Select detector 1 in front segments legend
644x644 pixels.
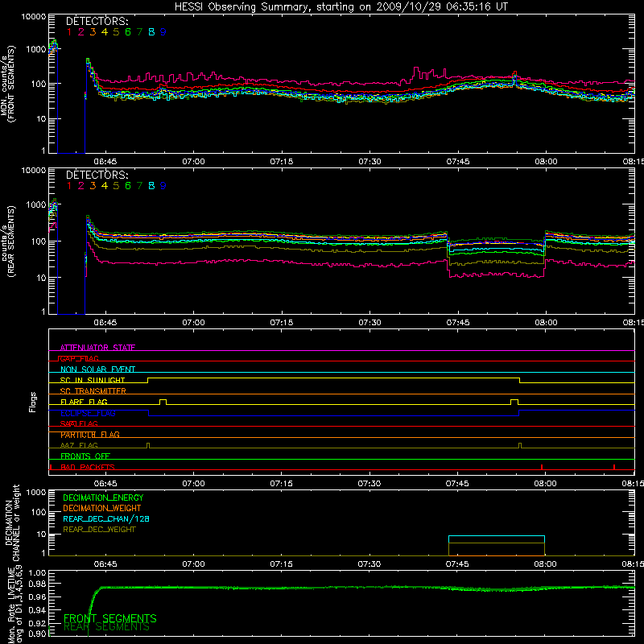tap(69, 32)
